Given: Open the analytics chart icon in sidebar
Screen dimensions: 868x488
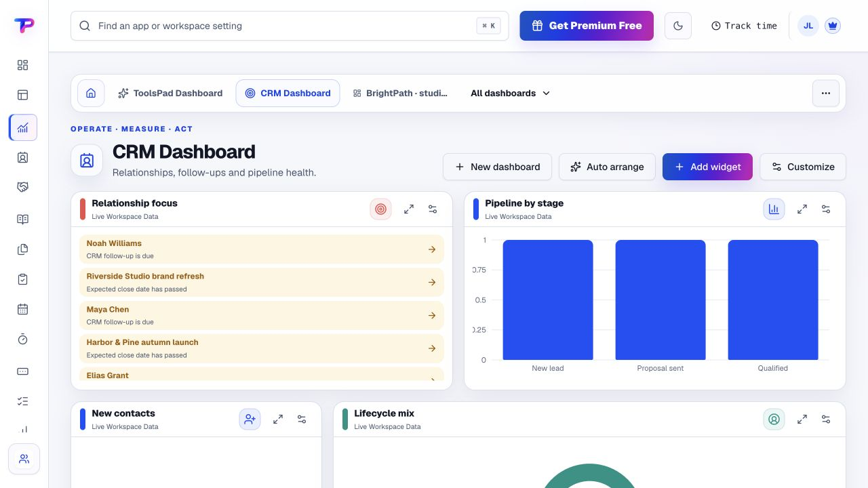Looking at the screenshot, I should [x=23, y=127].
